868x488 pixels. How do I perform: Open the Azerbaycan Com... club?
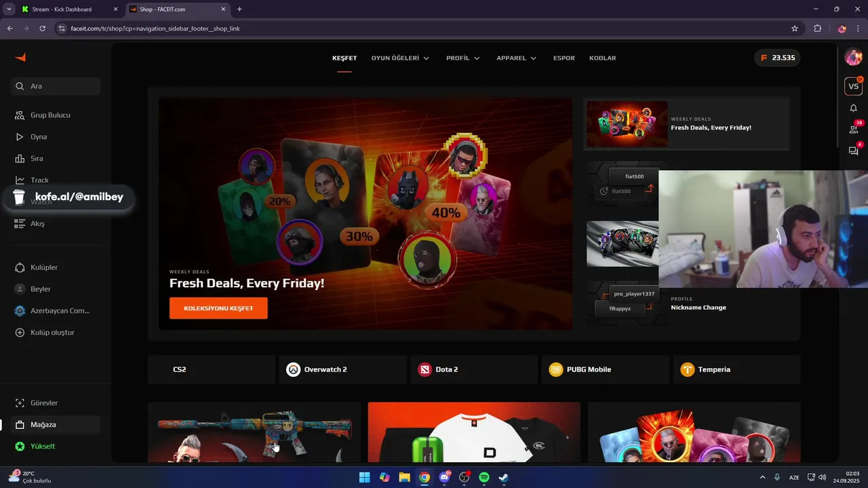(56, 310)
